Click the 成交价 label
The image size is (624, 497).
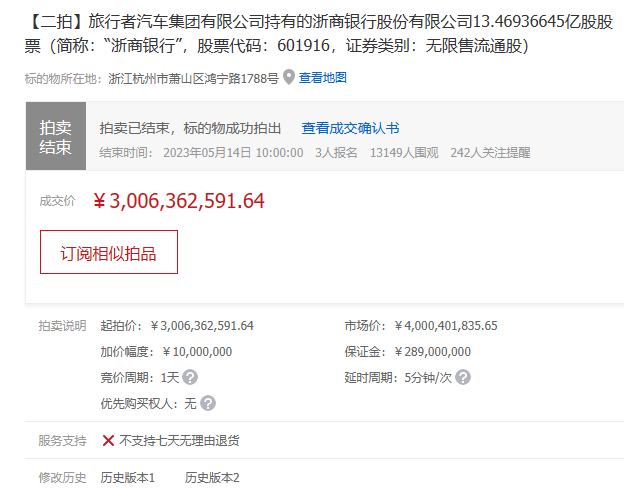click(57, 201)
